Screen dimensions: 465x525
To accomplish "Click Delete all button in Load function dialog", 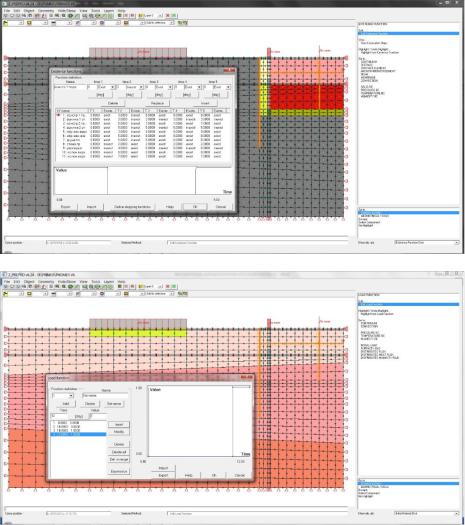I will click(x=119, y=452).
